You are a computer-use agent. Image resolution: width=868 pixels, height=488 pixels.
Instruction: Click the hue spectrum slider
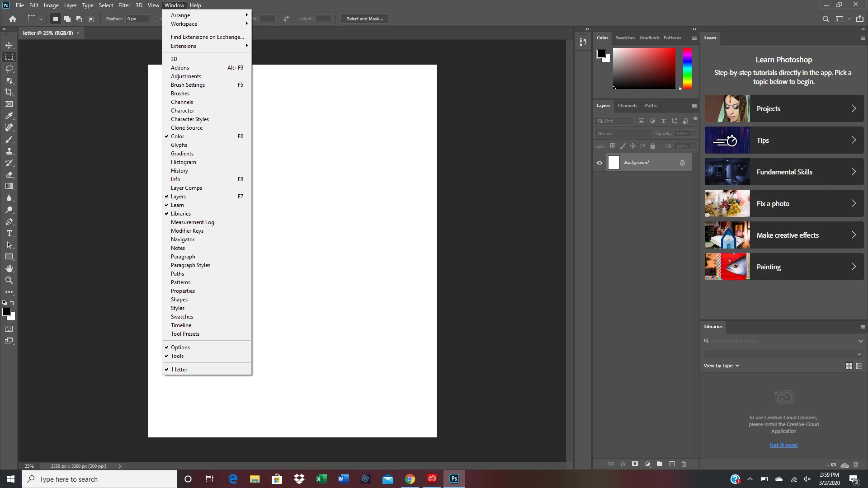pos(687,69)
